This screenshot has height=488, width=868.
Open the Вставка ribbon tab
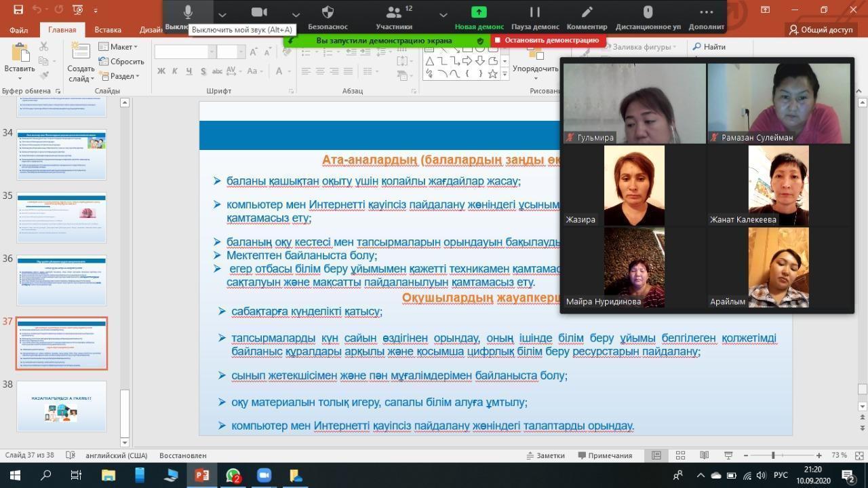[108, 30]
